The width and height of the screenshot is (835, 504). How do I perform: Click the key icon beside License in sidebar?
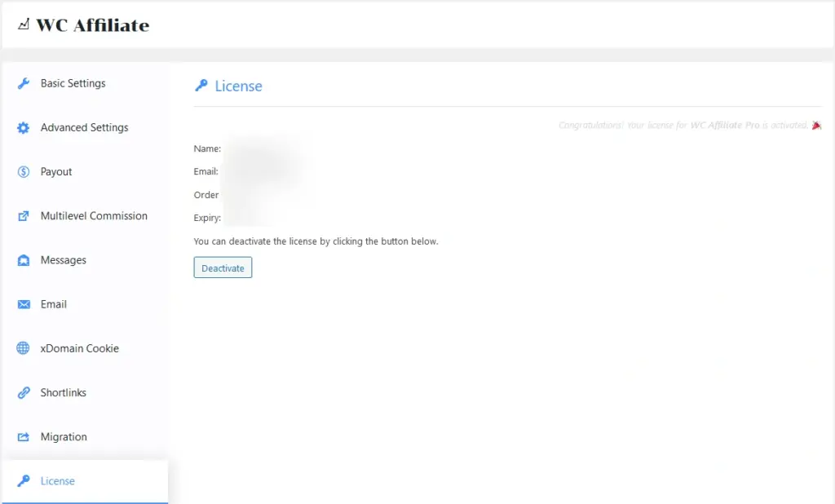[x=24, y=480]
